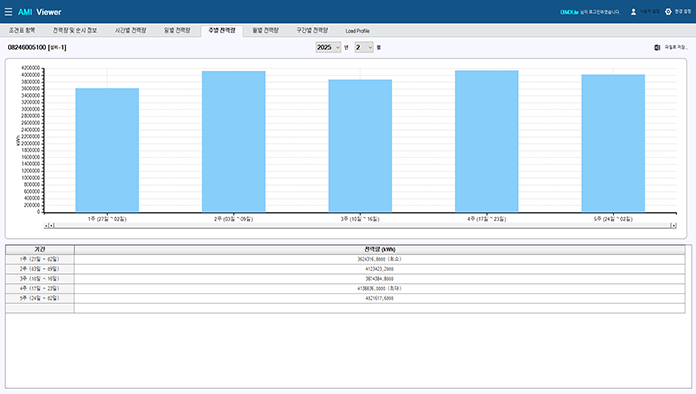Click the 파일로 저장 button
The height and width of the screenshot is (394, 696).
[676, 47]
